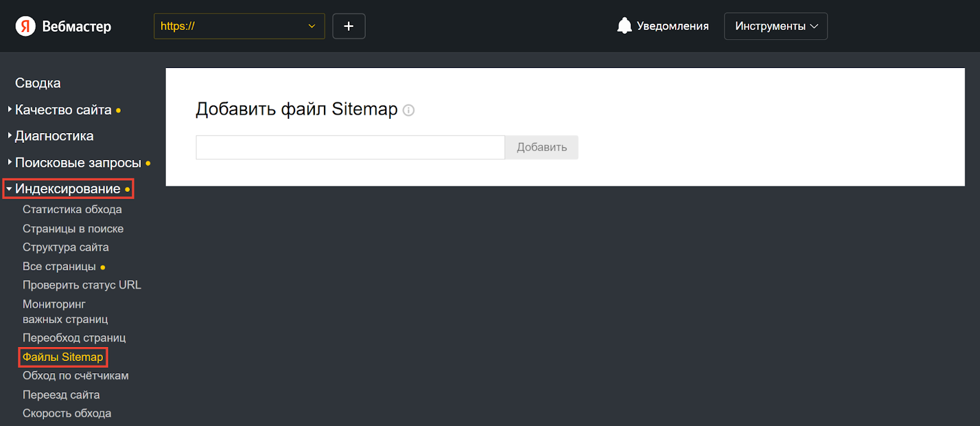Click the Sitemap URL input field
The width and height of the screenshot is (980, 426).
(x=350, y=148)
